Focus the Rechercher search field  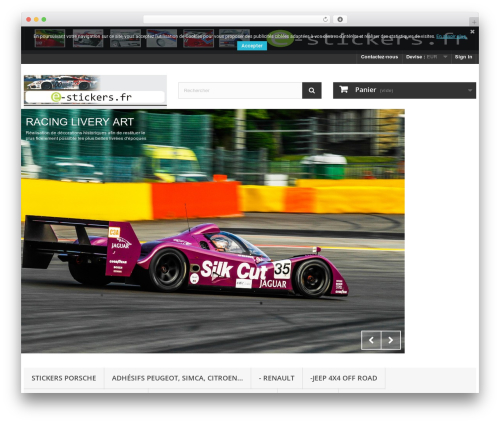click(x=240, y=90)
